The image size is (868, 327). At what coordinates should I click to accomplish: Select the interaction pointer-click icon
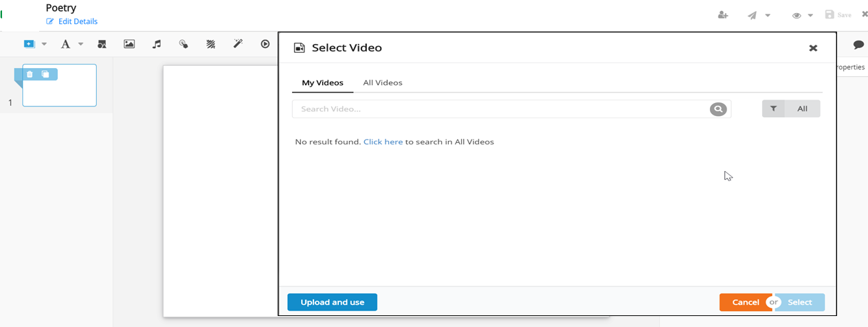pyautogui.click(x=183, y=44)
